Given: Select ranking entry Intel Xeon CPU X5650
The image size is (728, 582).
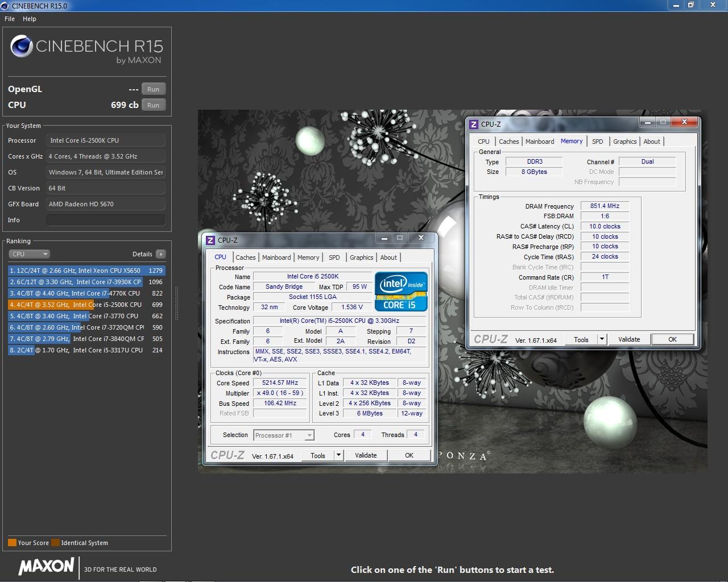Looking at the screenshot, I should [86, 271].
